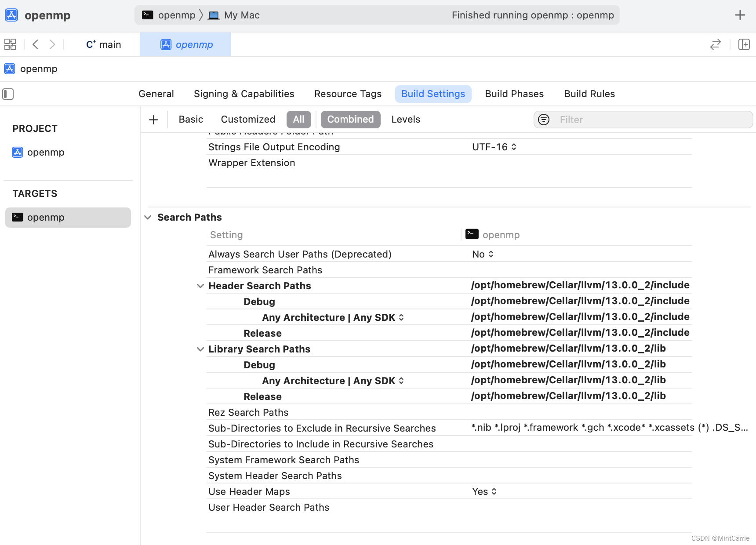Switch to the openmp project tab
The image size is (756, 545).
click(x=185, y=44)
